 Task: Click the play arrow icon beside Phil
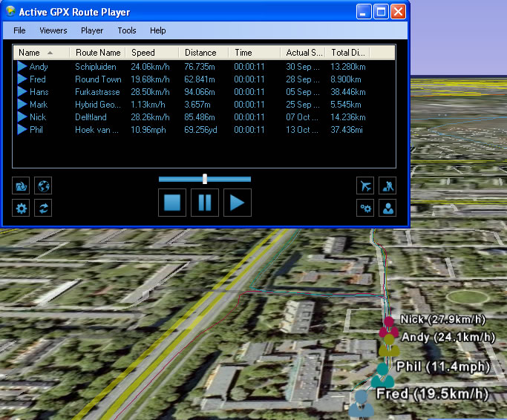(x=22, y=129)
